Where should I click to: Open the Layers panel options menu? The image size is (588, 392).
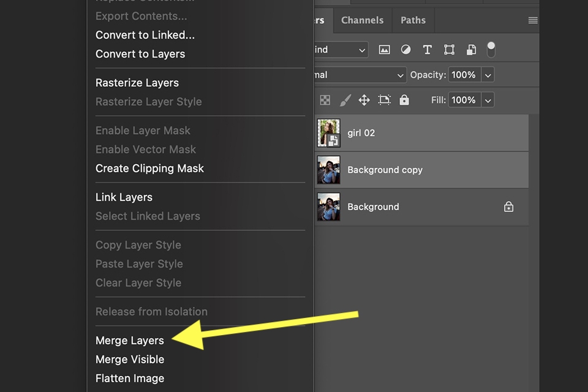(532, 20)
